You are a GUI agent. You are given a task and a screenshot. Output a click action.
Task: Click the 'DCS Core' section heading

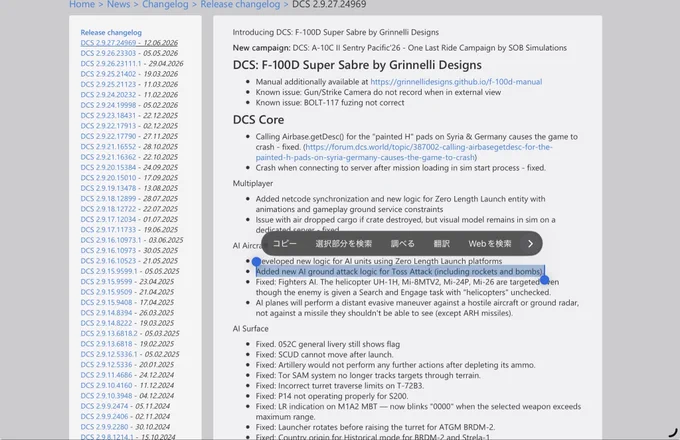(x=258, y=120)
